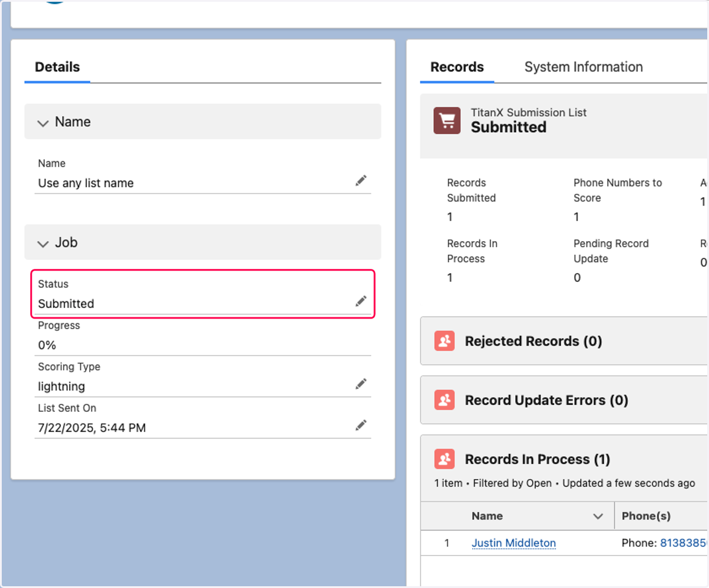Click the phone number link

click(684, 542)
